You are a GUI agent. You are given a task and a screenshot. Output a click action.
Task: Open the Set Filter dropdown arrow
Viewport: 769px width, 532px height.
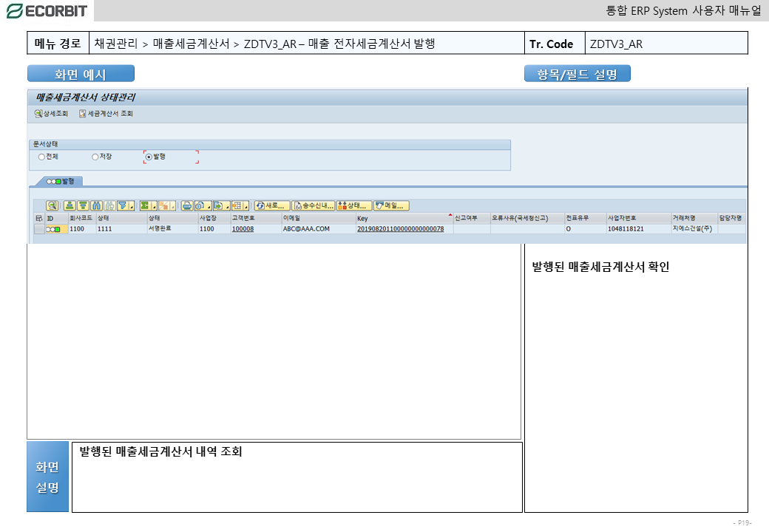[x=132, y=205]
